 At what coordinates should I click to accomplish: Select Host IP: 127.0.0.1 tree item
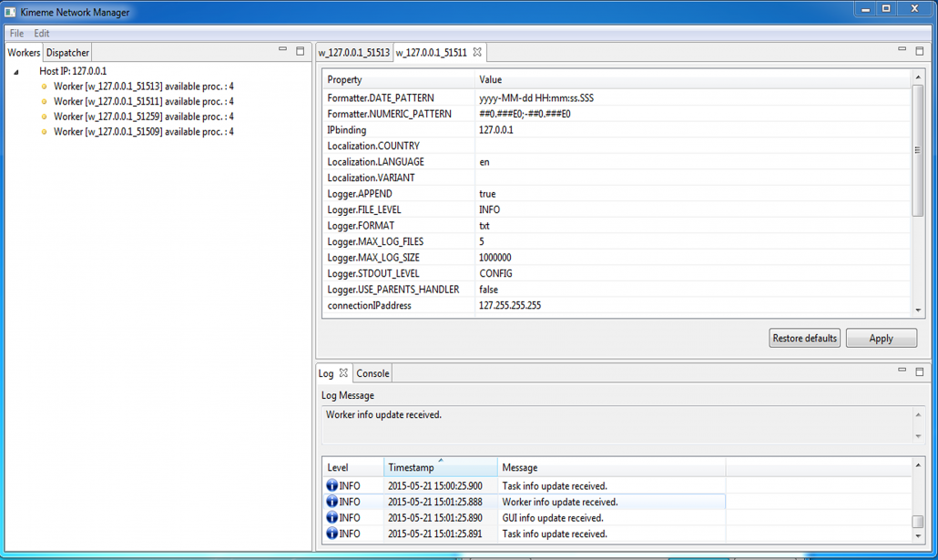(x=73, y=71)
